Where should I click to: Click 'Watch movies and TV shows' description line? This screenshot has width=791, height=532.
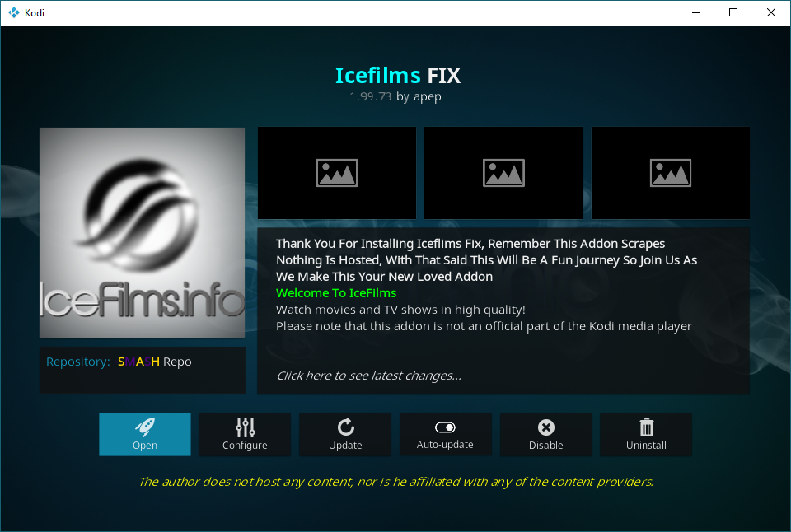pos(400,310)
